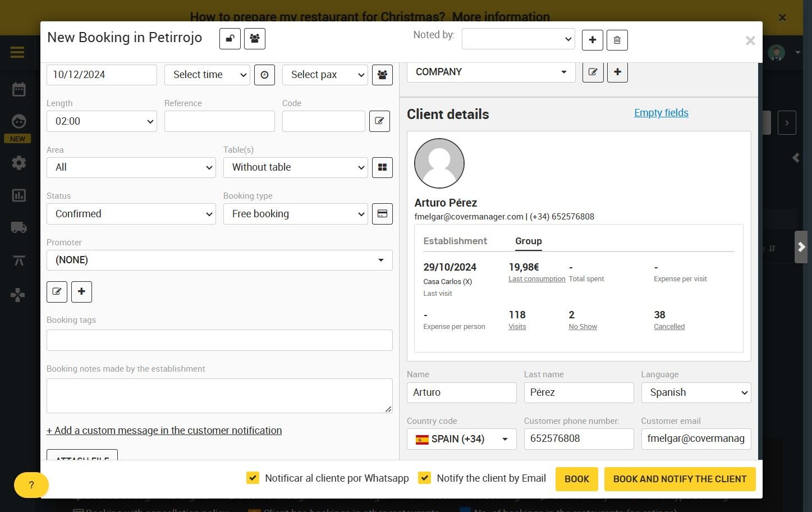Click the trash icon next to Noted by
The image size is (812, 512).
tap(617, 40)
